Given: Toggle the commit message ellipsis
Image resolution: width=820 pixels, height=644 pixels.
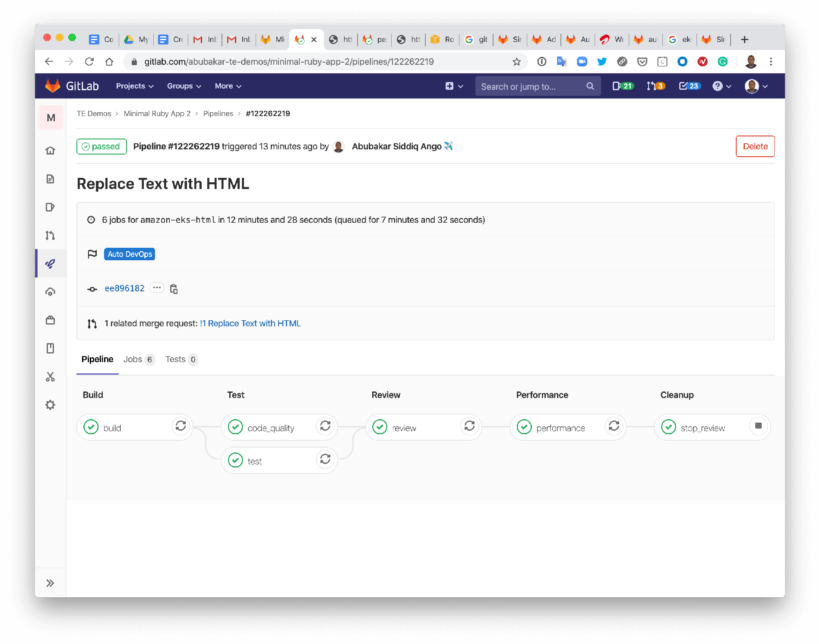Looking at the screenshot, I should [157, 287].
